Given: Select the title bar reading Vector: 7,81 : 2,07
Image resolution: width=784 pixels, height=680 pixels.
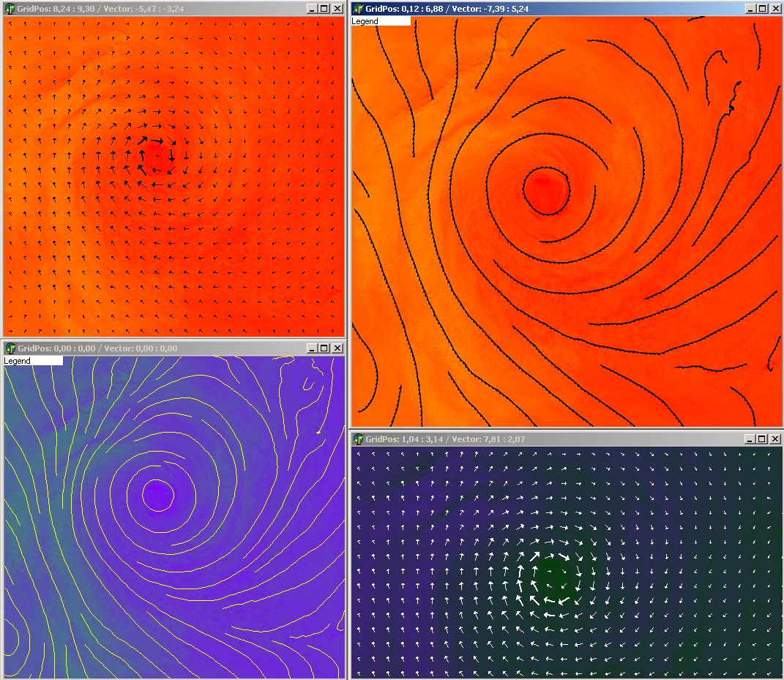Looking at the screenshot, I should [x=498, y=439].
